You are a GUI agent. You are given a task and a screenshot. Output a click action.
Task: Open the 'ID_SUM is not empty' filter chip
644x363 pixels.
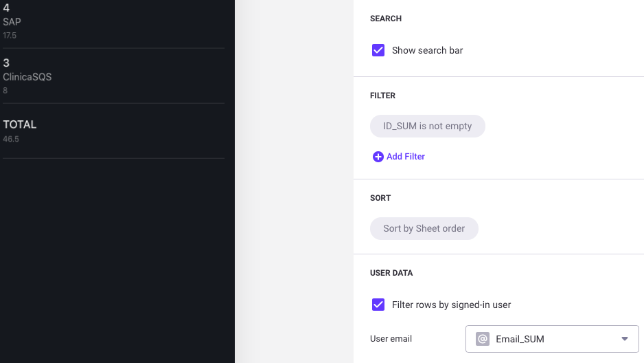click(427, 126)
